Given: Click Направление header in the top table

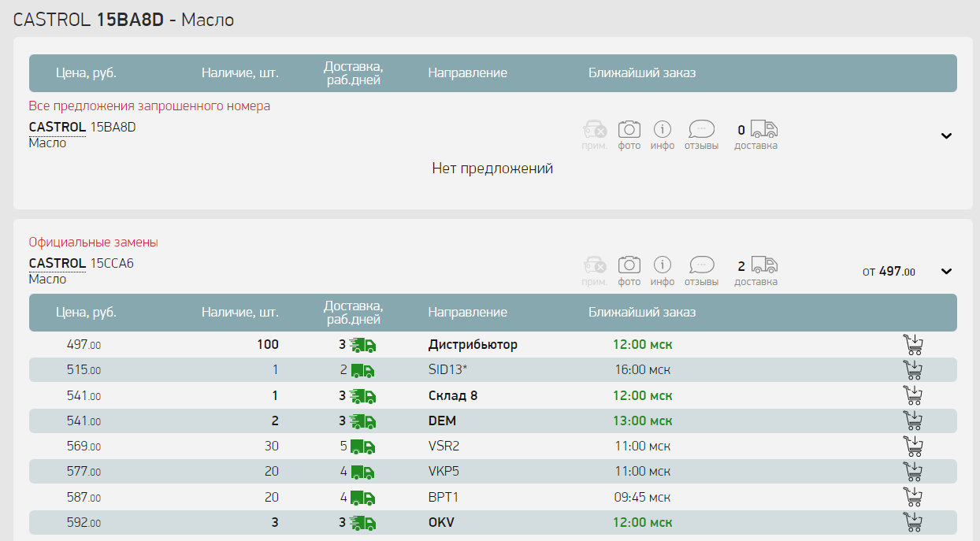Looking at the screenshot, I should pos(468,73).
